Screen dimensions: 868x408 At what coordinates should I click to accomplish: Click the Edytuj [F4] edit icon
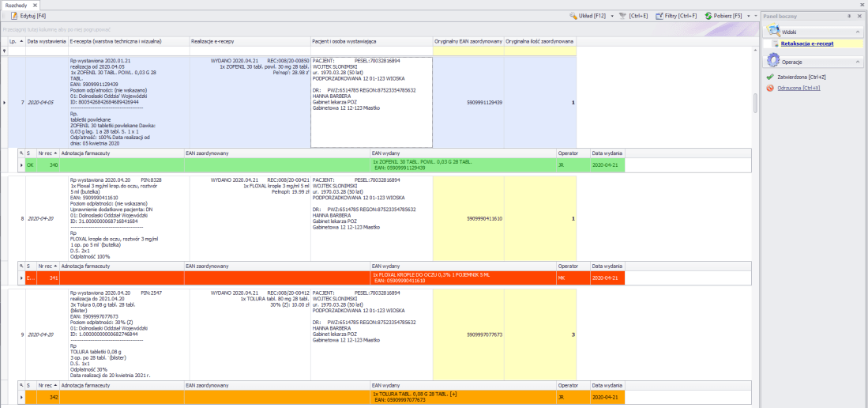click(x=14, y=16)
